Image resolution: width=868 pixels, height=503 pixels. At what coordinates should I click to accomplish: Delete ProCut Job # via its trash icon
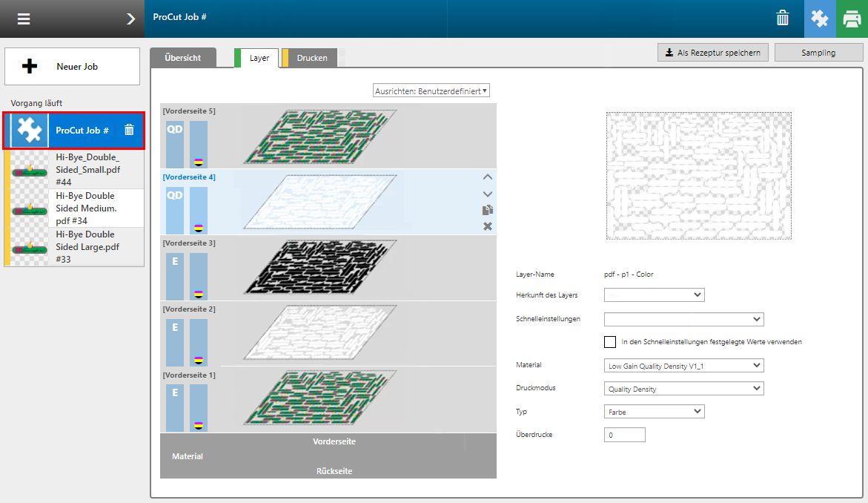129,130
